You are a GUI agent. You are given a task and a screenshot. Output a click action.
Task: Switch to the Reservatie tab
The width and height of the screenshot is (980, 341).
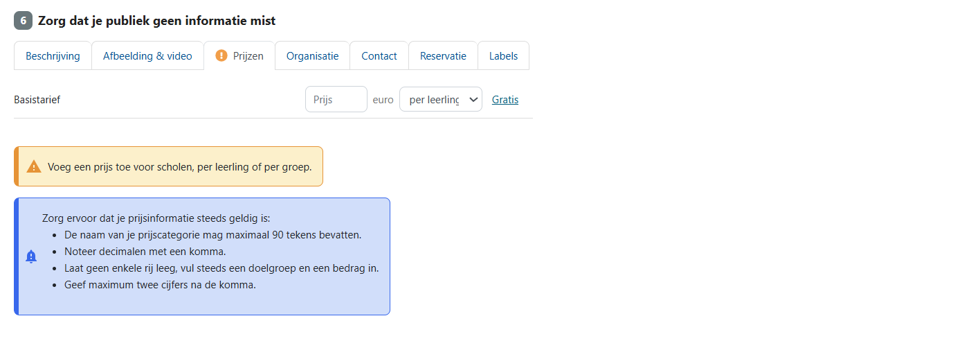(443, 56)
